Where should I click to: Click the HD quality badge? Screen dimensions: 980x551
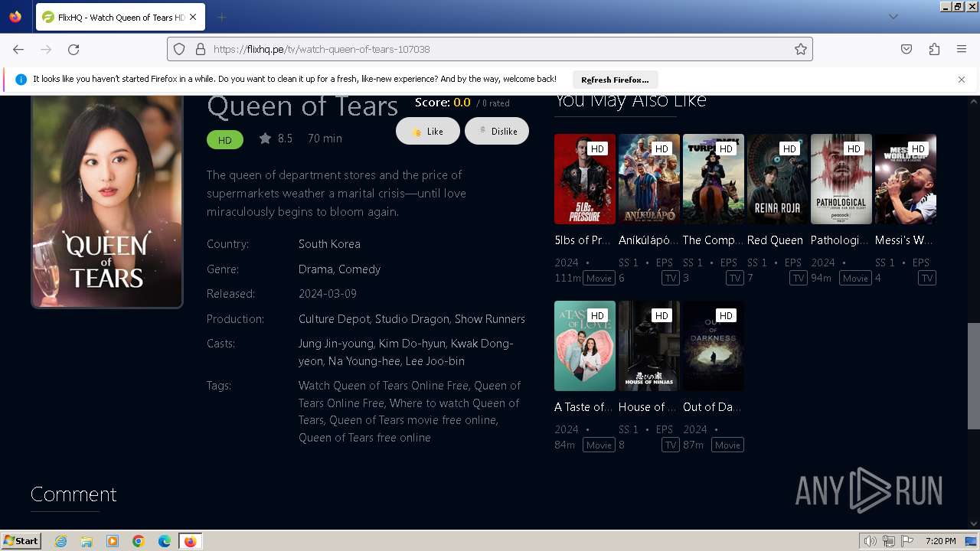pyautogui.click(x=225, y=140)
